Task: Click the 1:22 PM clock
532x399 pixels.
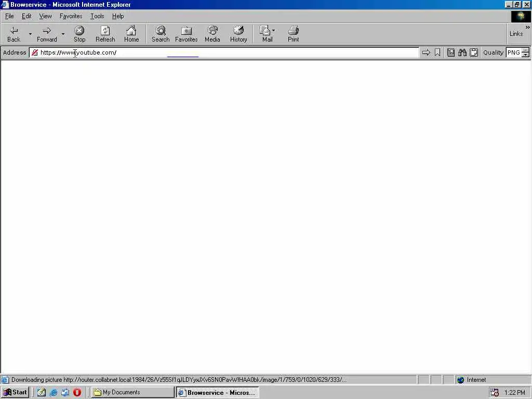Action: 515,393
